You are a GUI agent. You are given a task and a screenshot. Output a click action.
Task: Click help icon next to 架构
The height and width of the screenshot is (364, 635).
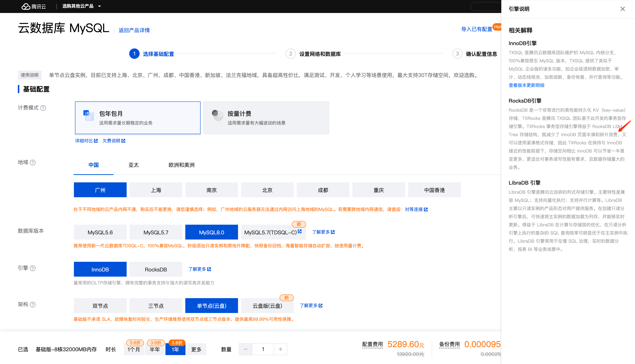[x=33, y=304]
